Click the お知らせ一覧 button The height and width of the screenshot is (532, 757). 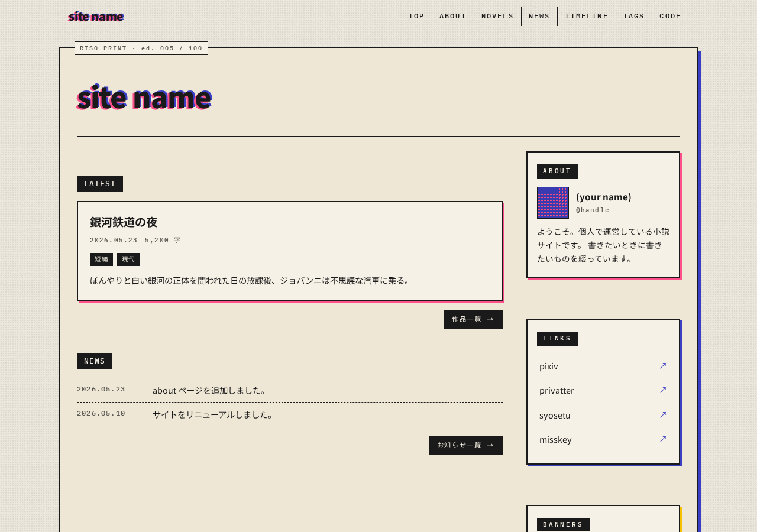[465, 445]
